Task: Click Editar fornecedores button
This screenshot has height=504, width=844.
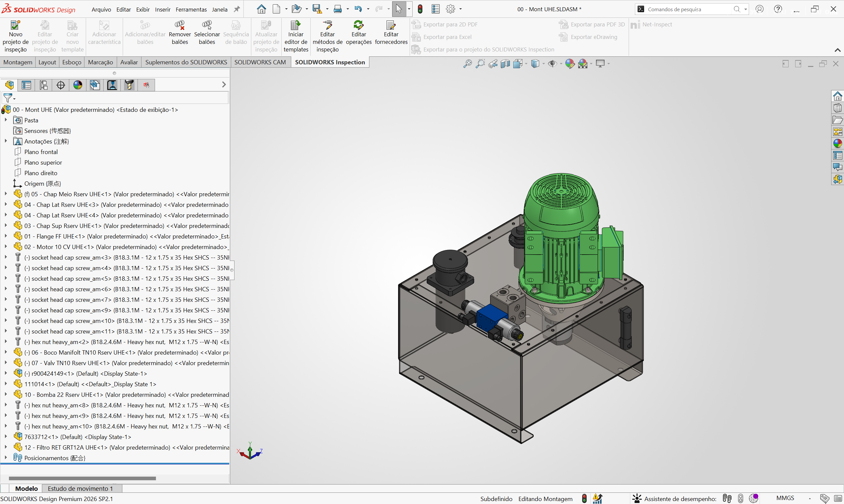Action: point(391,33)
